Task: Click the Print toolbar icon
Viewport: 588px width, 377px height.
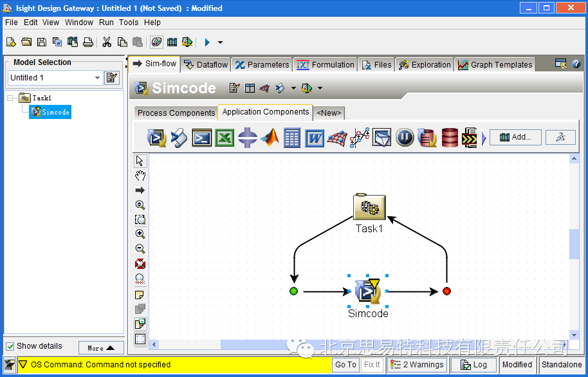Action: 87,42
